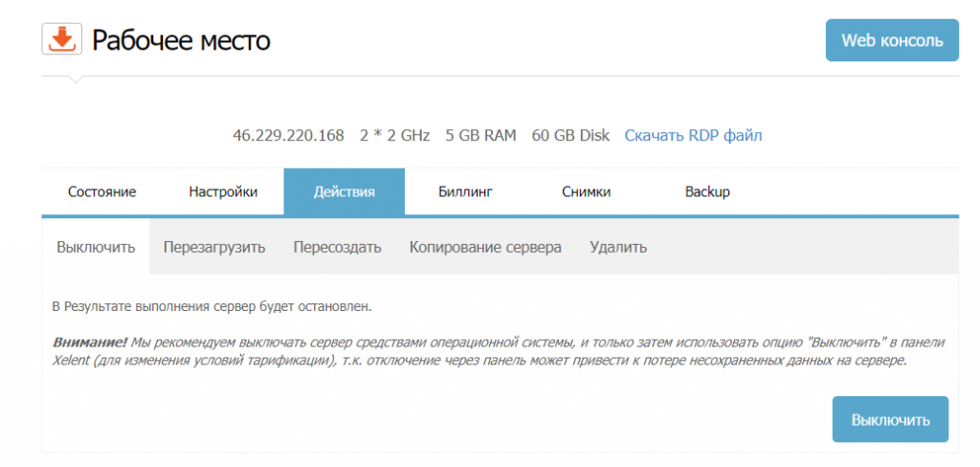Viewport: 980px width, 467px height.
Task: Choose the Пересоздать sub-tab
Action: pyautogui.click(x=338, y=247)
